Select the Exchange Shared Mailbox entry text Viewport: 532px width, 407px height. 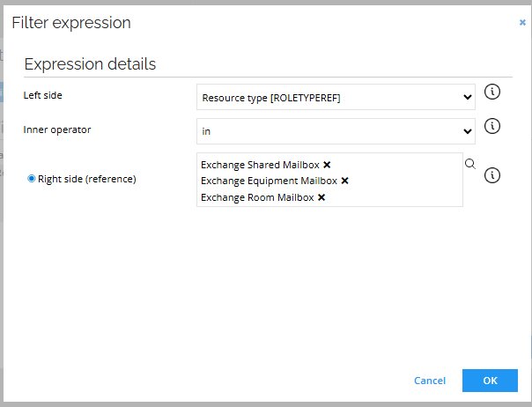[x=260, y=165]
